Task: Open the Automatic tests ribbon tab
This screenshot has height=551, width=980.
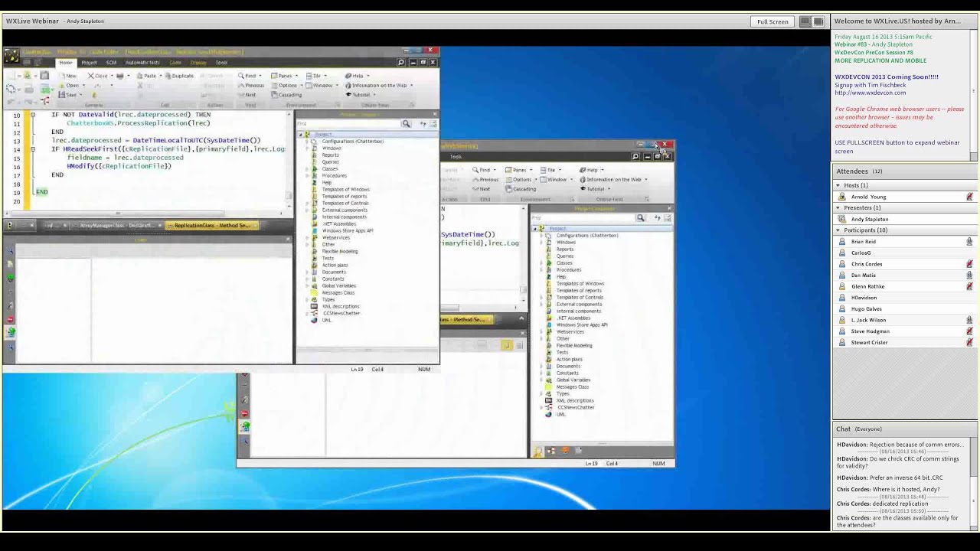Action: coord(142,62)
